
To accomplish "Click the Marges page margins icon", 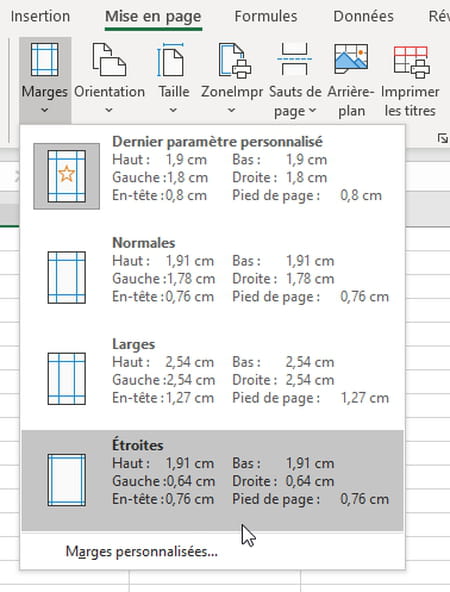I will tap(45, 60).
